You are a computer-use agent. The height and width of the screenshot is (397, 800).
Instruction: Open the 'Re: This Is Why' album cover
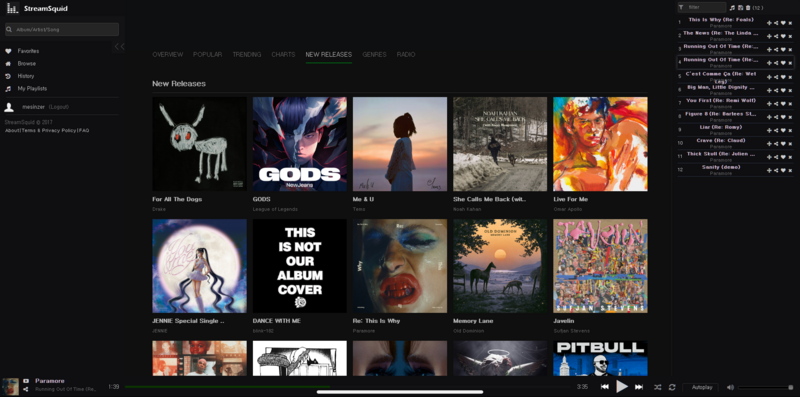(x=399, y=266)
